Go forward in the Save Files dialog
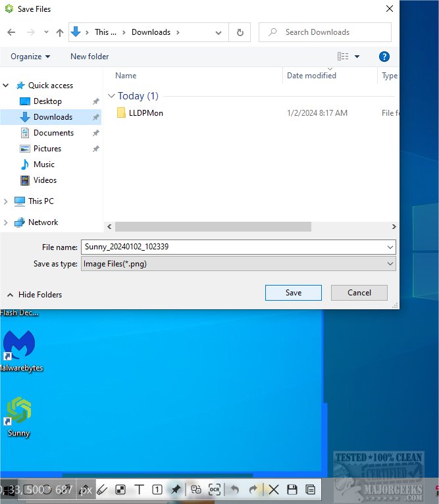 (x=30, y=32)
